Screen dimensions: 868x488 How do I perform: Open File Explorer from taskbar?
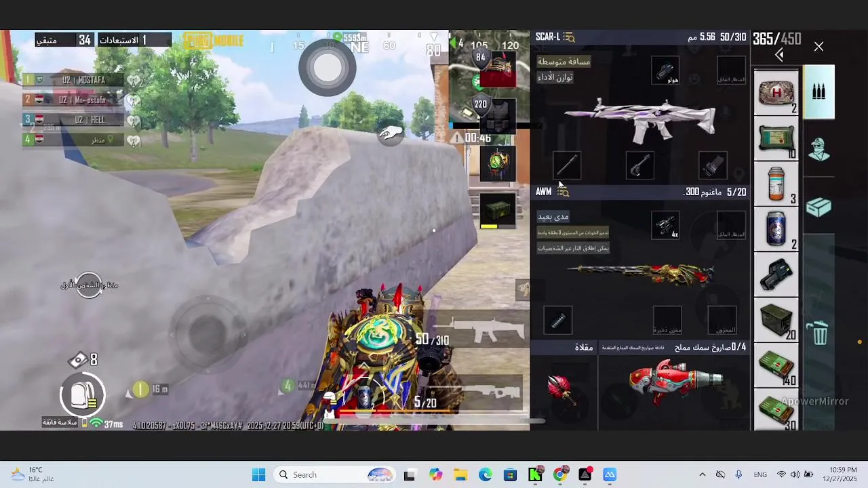pos(460,475)
